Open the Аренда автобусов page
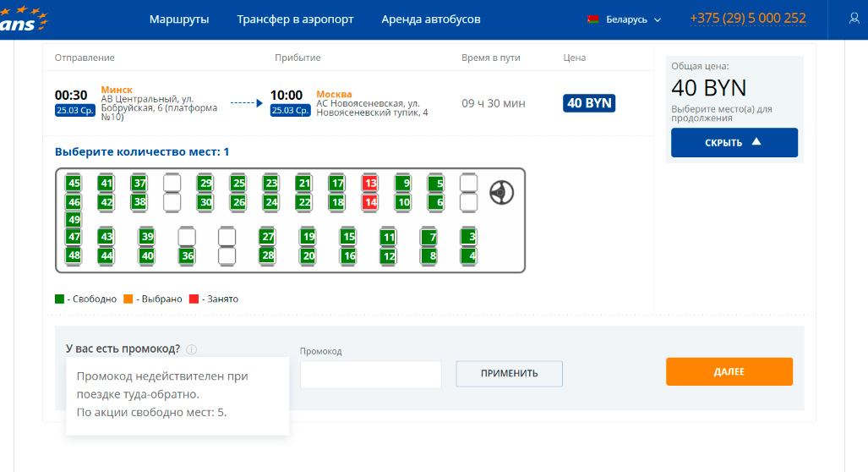This screenshot has width=868, height=472. coord(431,19)
